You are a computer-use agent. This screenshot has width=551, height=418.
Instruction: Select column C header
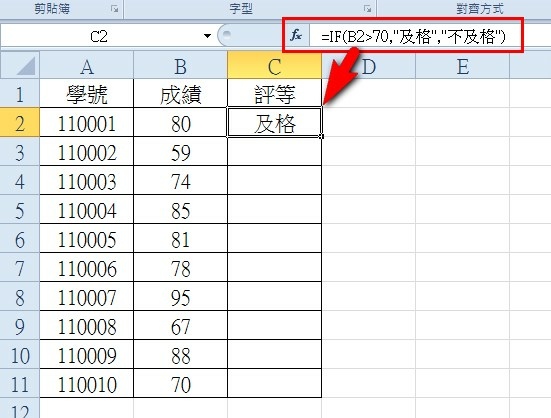coord(274,65)
